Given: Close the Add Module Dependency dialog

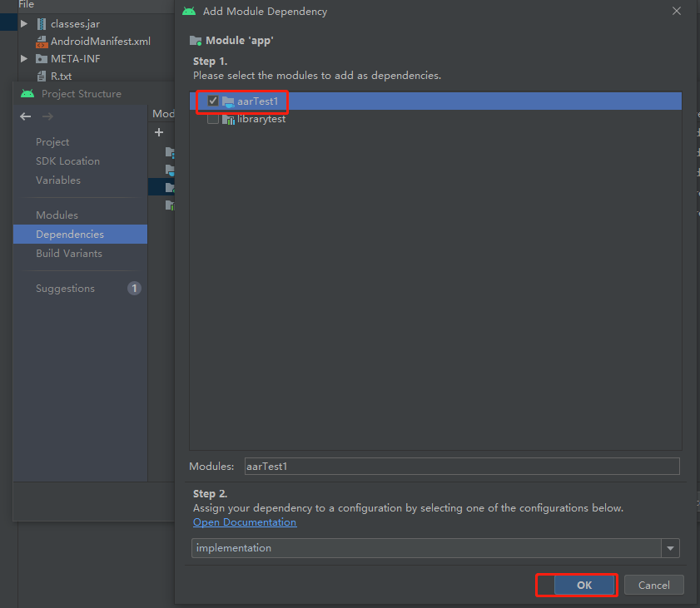Looking at the screenshot, I should 677,11.
